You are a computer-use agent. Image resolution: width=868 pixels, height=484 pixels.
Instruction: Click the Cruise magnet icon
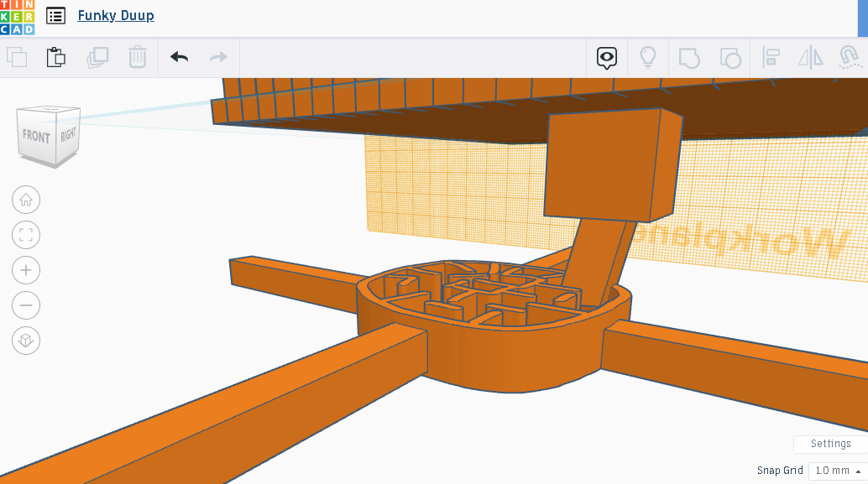click(850, 58)
